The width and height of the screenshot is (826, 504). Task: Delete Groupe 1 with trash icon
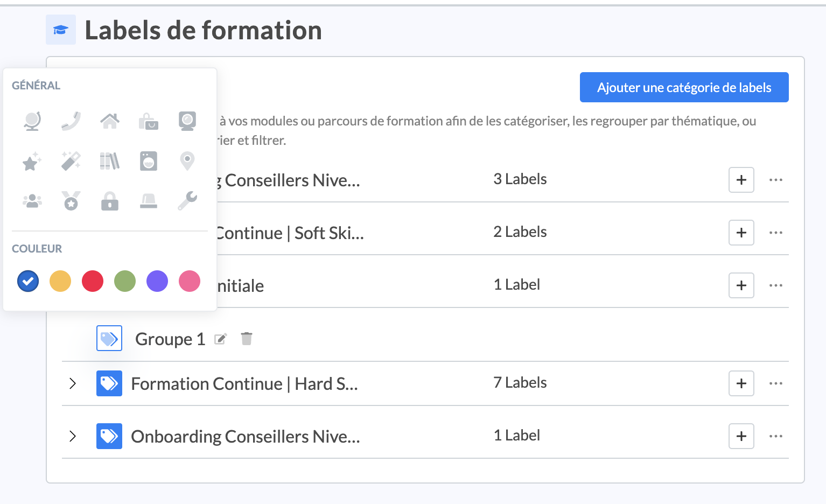tap(247, 339)
